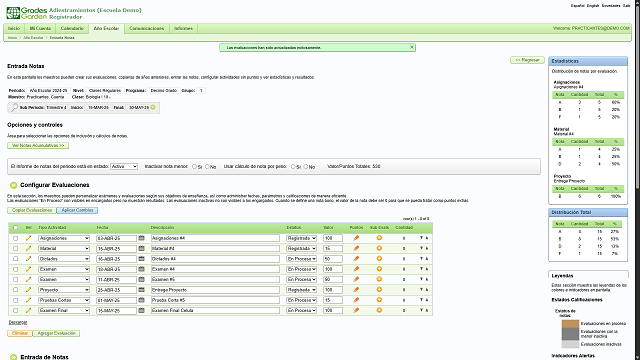The width and height of the screenshot is (640, 360).
Task: Open the edit pencil for Material #4 row
Action: pos(28,248)
